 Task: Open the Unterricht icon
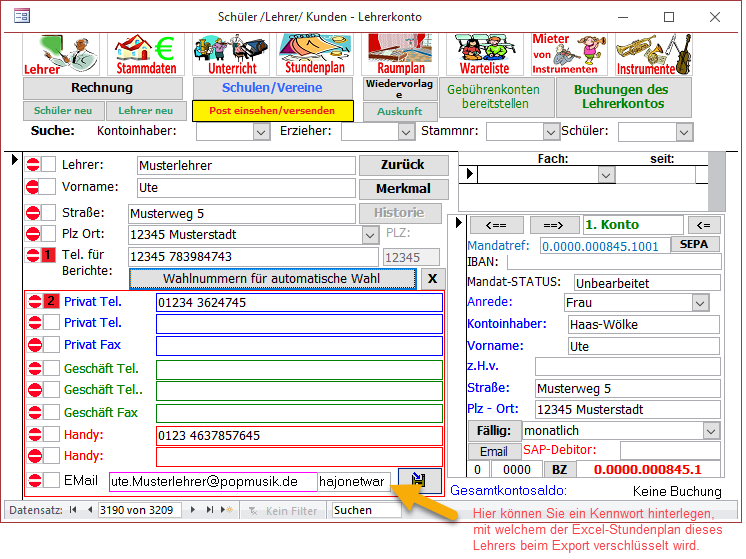click(x=231, y=54)
